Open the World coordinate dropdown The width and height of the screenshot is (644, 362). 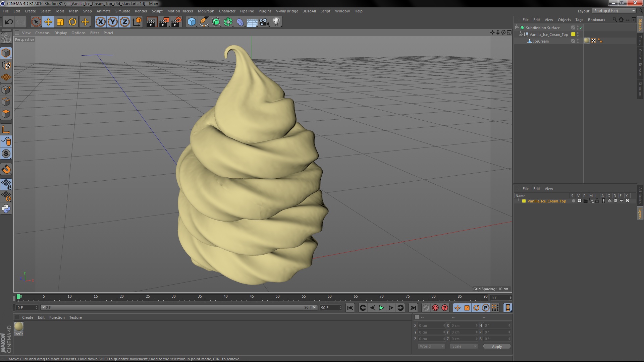tap(431, 346)
